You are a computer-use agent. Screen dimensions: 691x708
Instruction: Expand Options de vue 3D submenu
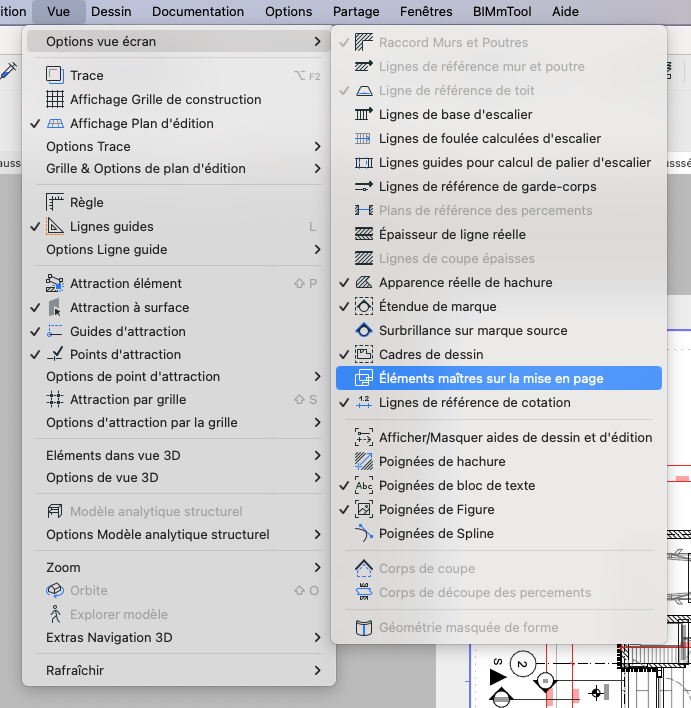[178, 477]
